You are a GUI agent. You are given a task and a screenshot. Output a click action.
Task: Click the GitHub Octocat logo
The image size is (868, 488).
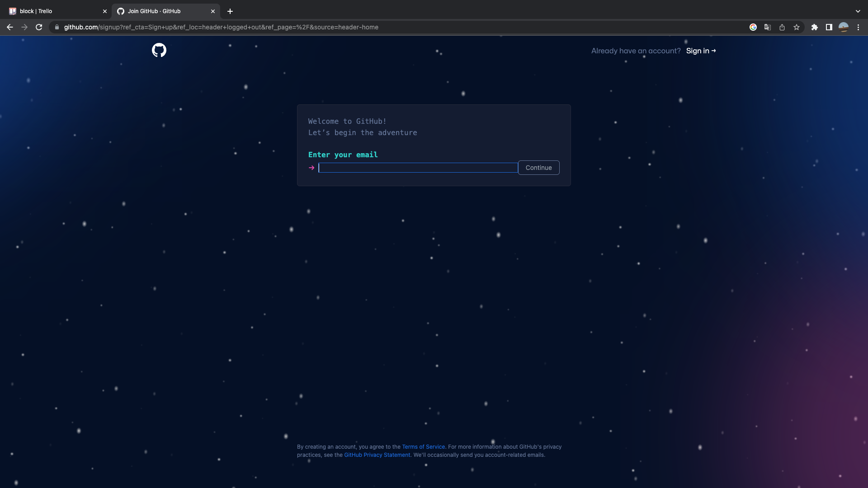159,50
